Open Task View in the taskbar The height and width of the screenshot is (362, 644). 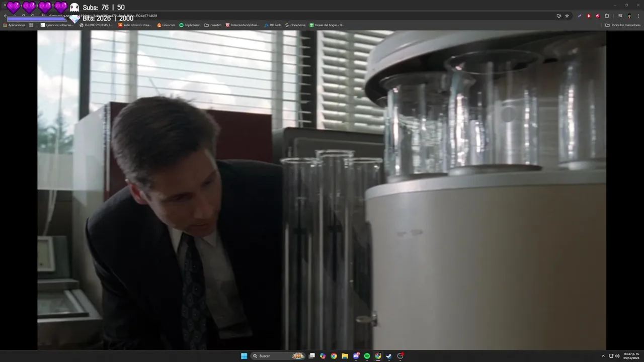coord(312,356)
